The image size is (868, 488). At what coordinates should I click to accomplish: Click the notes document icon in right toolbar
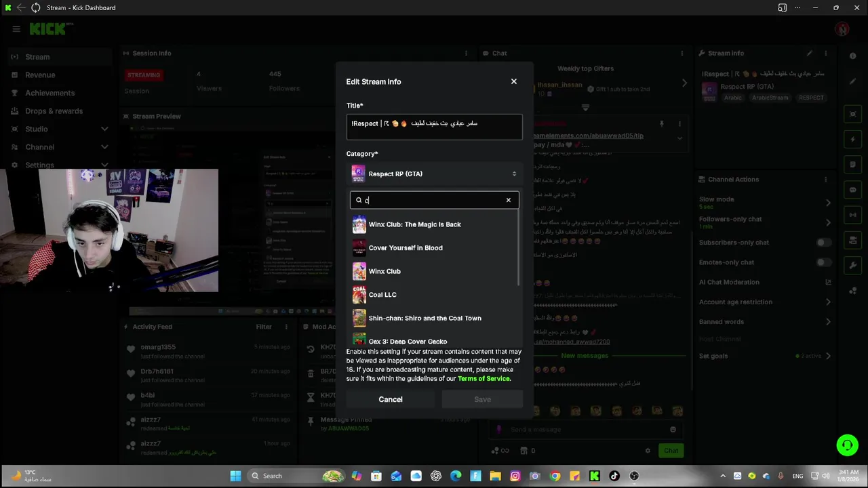coord(852,165)
